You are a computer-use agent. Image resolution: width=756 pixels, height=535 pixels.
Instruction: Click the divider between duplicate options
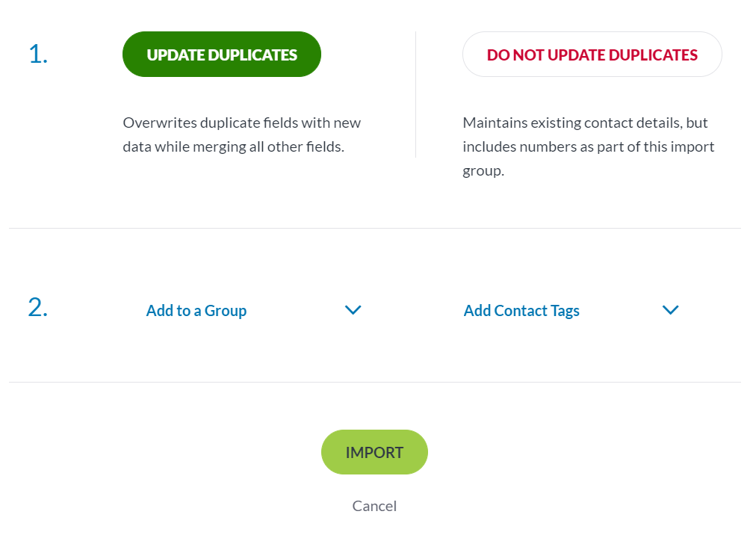pos(416,93)
